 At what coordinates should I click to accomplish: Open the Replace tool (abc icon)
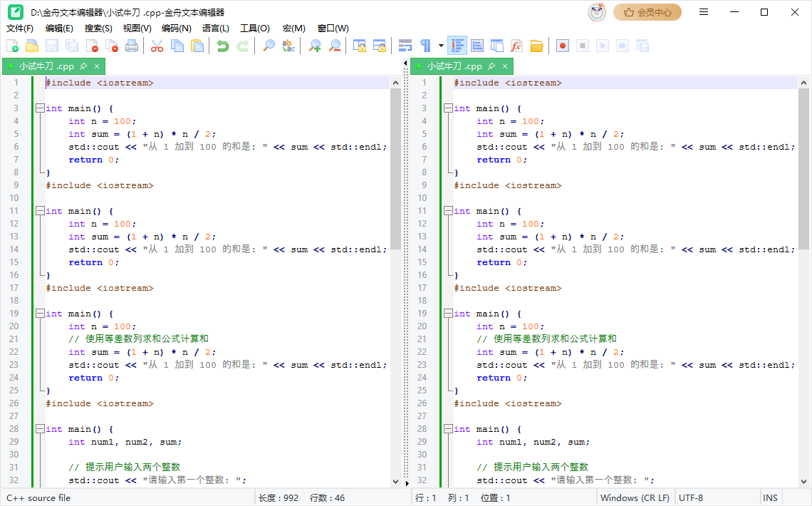288,46
